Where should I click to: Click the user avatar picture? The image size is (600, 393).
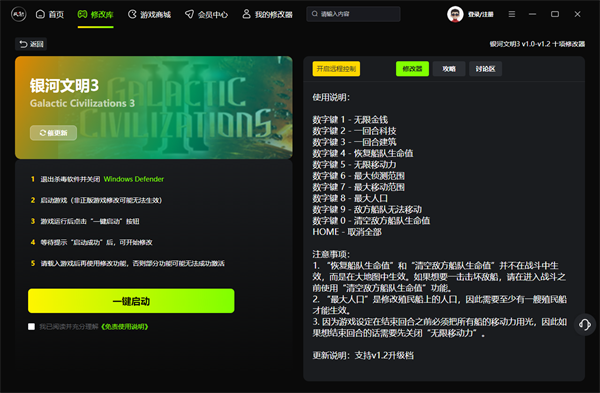(455, 15)
